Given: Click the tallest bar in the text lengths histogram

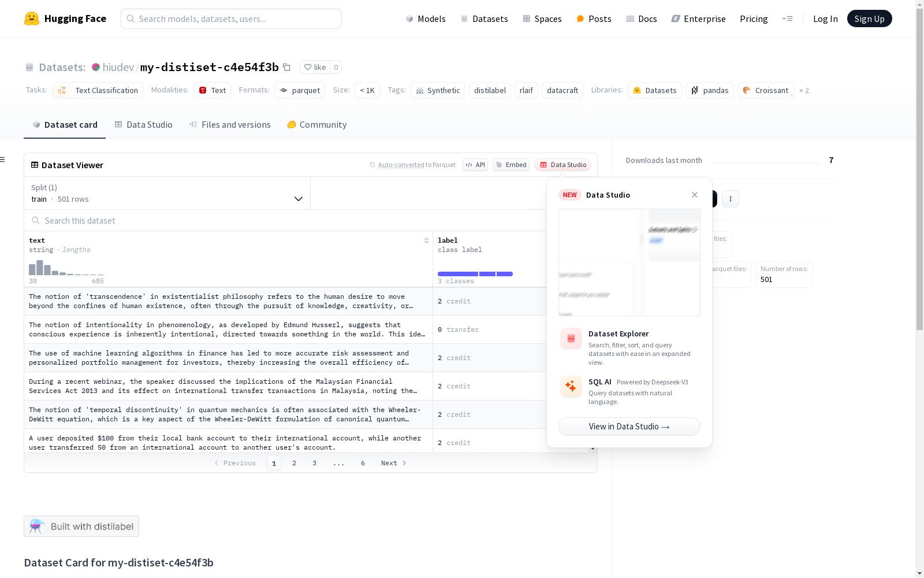Looking at the screenshot, I should coord(40,268).
